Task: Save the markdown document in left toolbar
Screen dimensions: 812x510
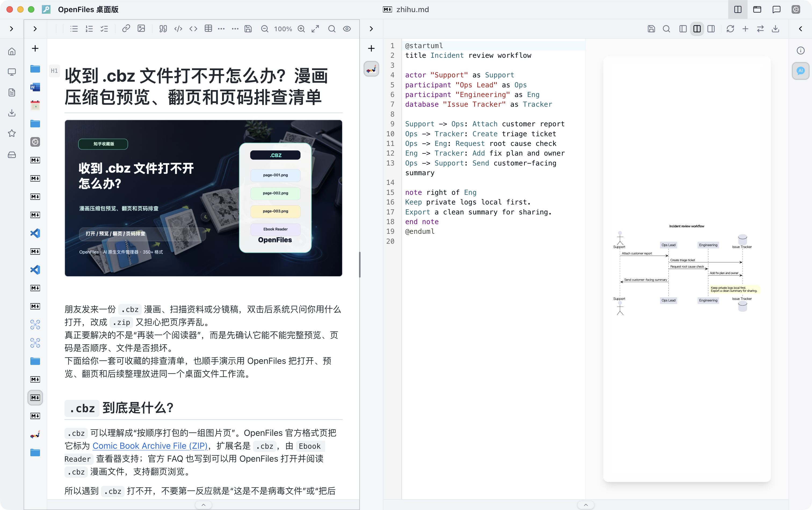Action: pyautogui.click(x=248, y=29)
